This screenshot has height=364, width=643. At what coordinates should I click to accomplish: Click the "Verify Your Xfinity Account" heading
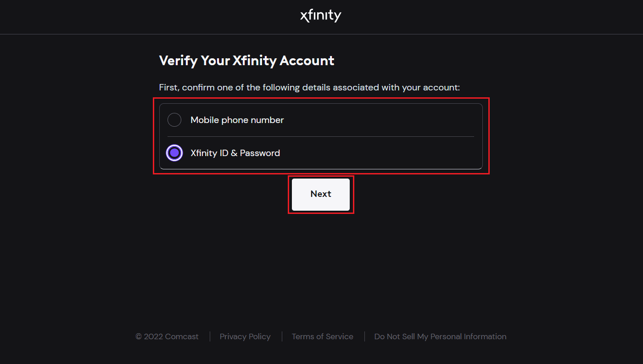tap(246, 61)
